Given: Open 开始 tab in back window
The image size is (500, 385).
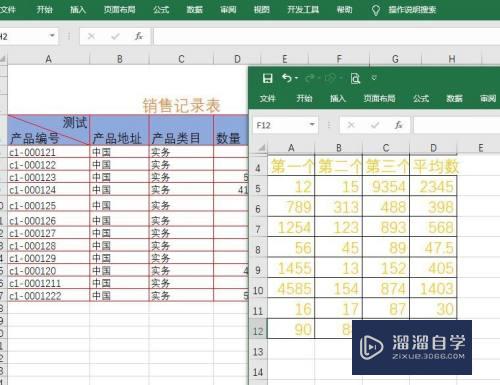Looking at the screenshot, I should (x=44, y=9).
